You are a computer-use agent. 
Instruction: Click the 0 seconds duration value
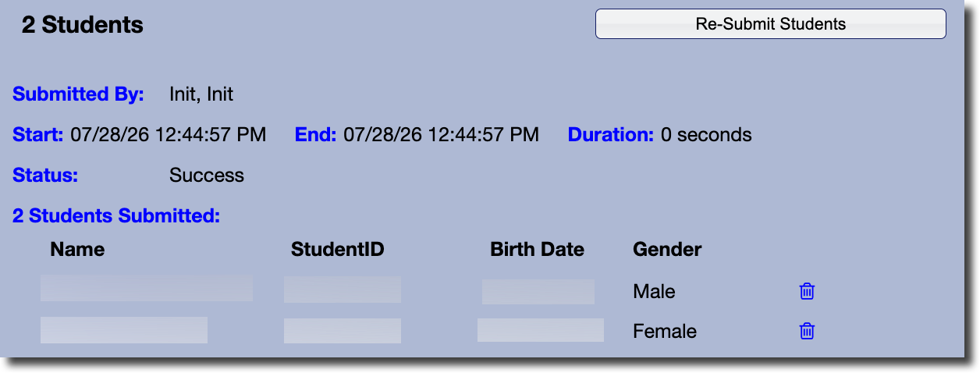tap(706, 135)
